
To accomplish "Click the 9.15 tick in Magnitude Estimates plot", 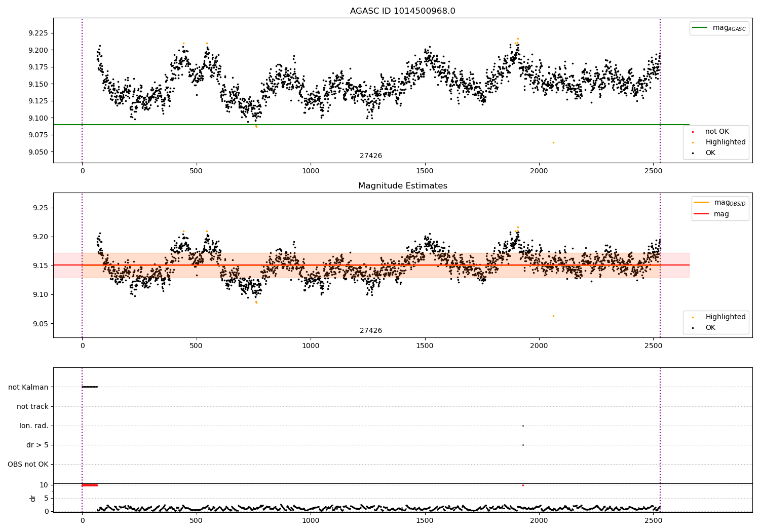I will [x=41, y=266].
